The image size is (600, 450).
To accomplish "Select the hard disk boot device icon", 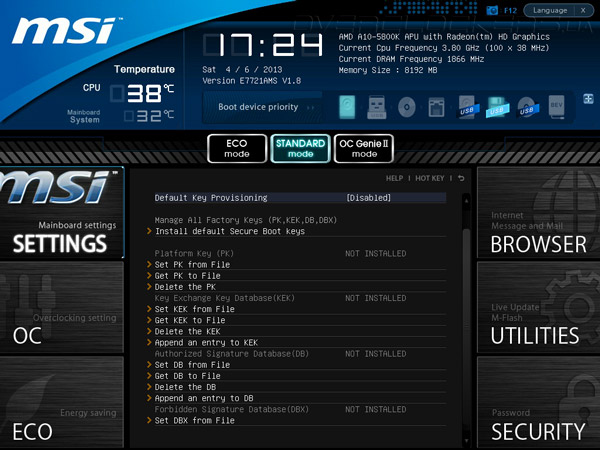I will (347, 107).
